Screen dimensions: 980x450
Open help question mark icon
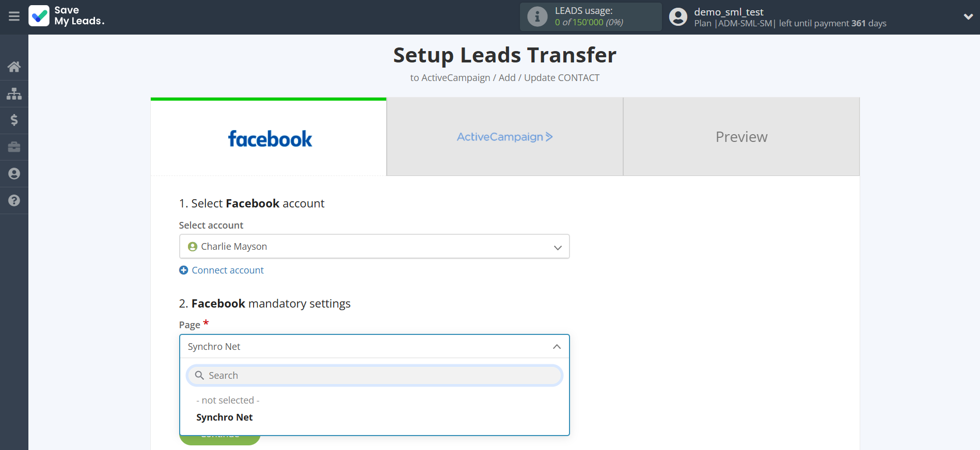click(14, 201)
